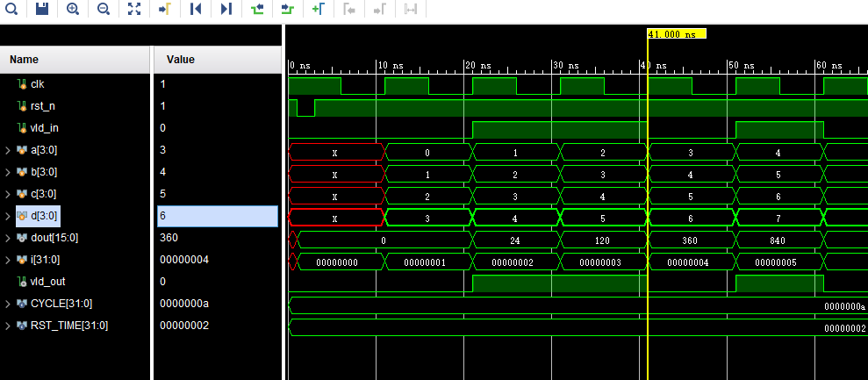This screenshot has height=380, width=868.
Task: Click the 50 ns mark on the ruler
Action: (x=742, y=66)
